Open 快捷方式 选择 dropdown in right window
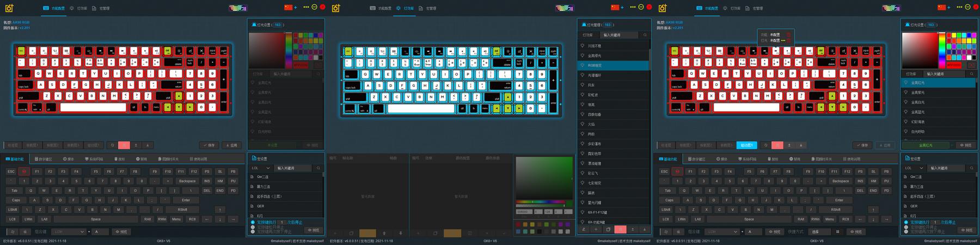This screenshot has width=980, height=245. 820,231
